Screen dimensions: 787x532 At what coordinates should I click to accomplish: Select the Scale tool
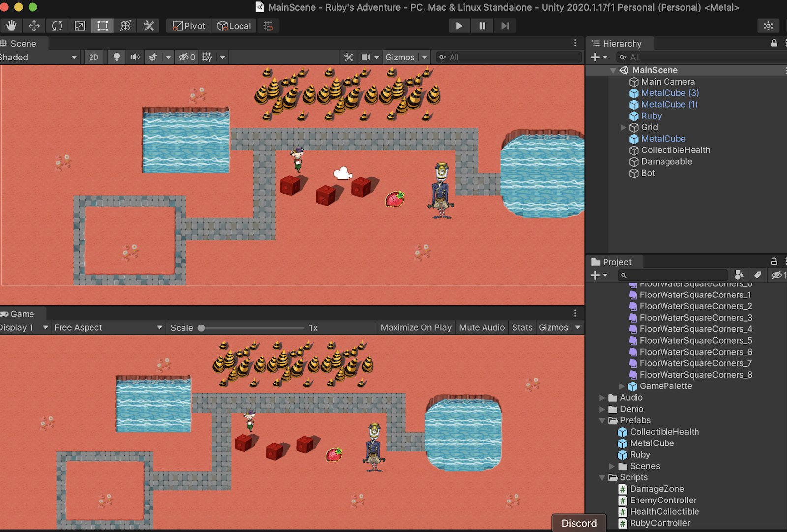point(80,26)
